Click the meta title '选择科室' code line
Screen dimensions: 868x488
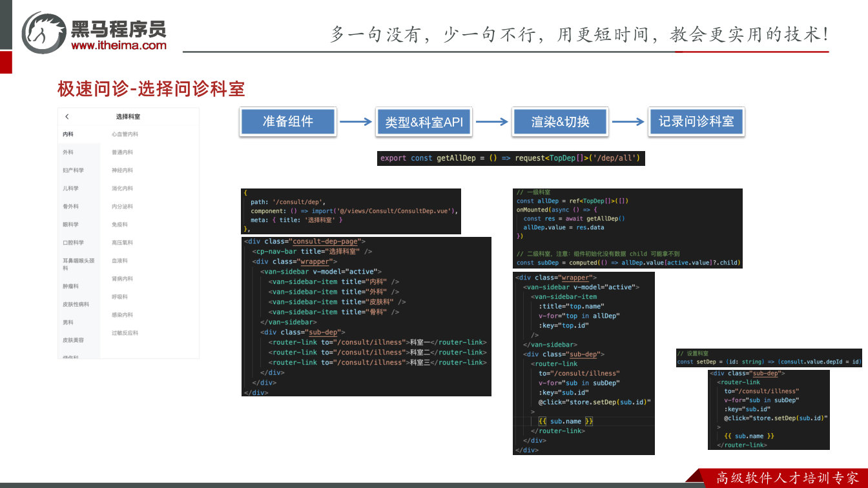[x=297, y=220]
